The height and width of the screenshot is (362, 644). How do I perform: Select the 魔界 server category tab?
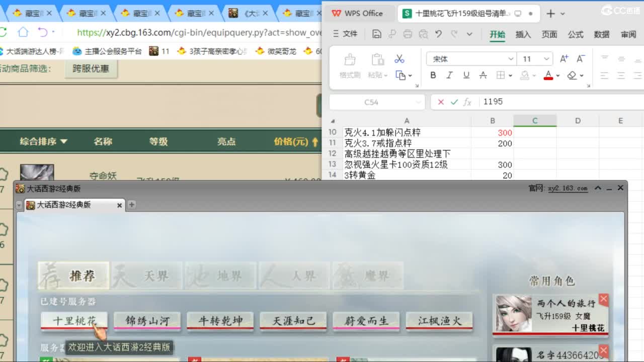(368, 276)
